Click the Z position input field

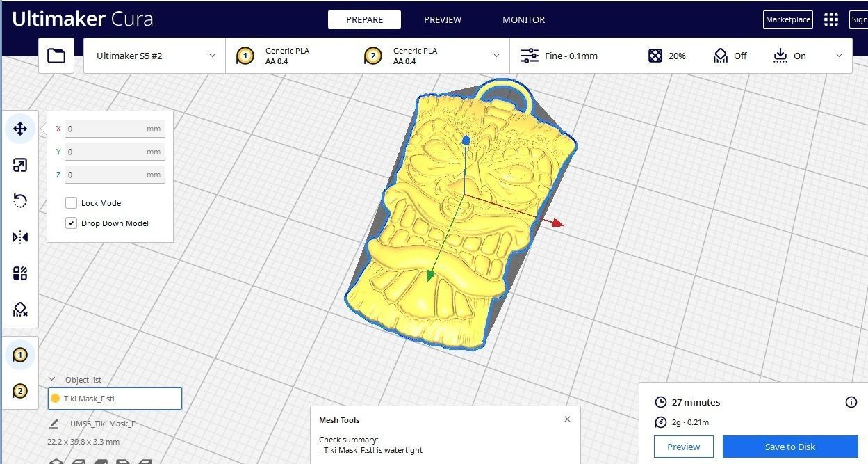(115, 175)
